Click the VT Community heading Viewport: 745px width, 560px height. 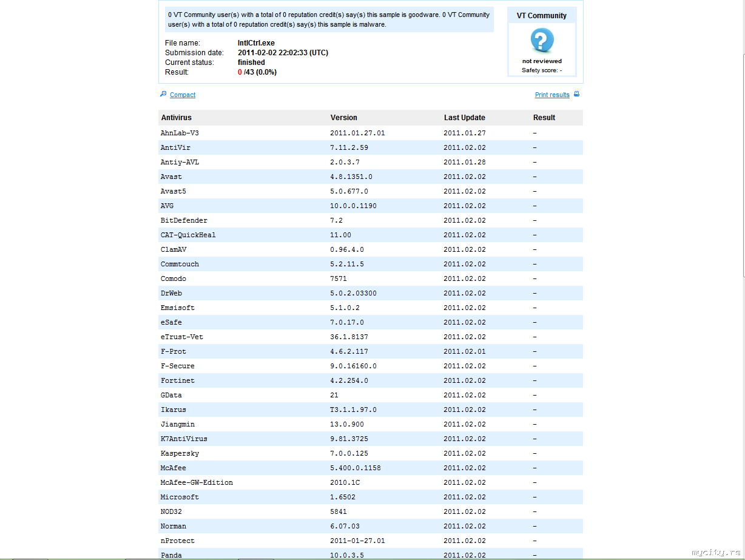(x=542, y=16)
